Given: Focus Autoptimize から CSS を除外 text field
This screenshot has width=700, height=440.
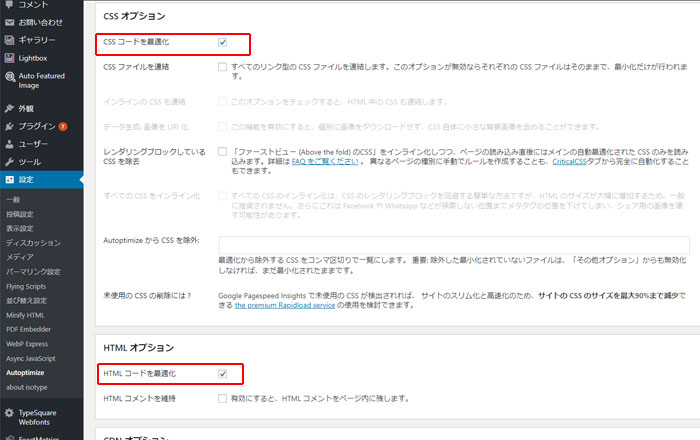Looking at the screenshot, I should point(454,245).
